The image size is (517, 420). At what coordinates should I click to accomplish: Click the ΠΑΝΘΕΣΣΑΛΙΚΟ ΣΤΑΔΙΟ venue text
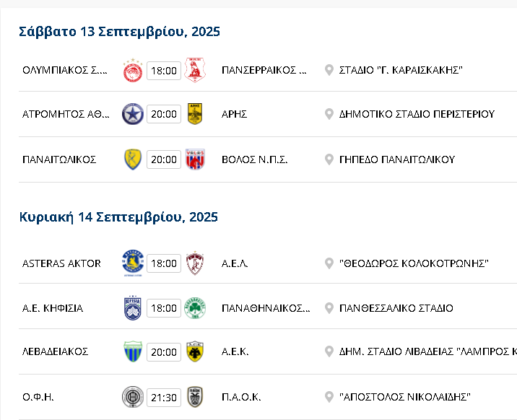coord(396,308)
